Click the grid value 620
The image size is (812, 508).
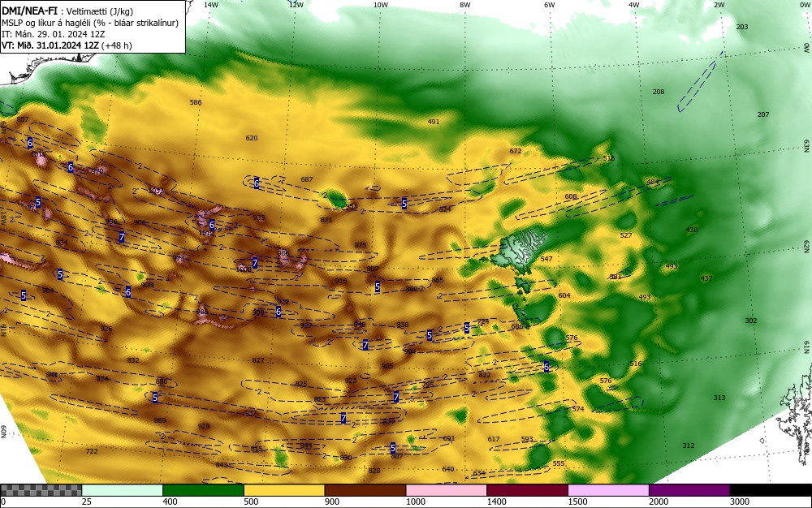click(x=251, y=138)
